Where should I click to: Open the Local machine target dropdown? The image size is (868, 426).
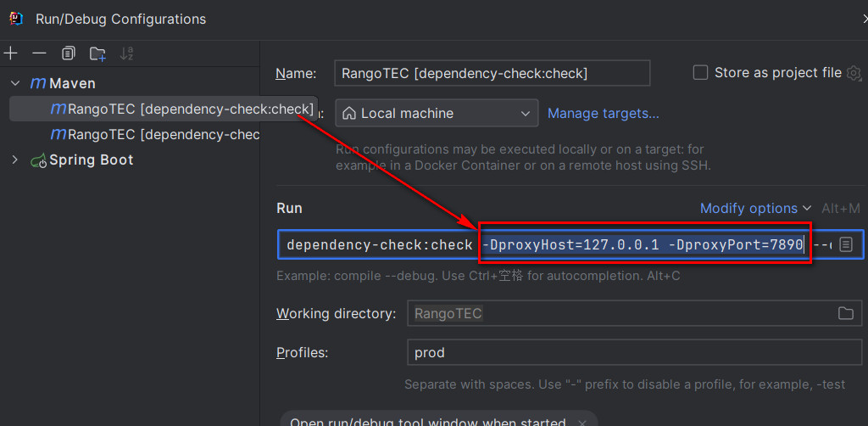pyautogui.click(x=437, y=113)
